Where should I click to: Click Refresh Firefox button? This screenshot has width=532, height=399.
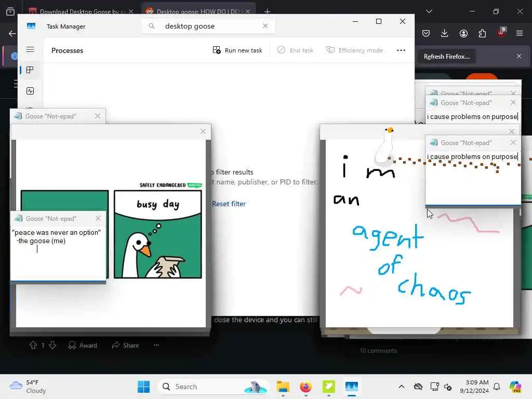tap(446, 57)
